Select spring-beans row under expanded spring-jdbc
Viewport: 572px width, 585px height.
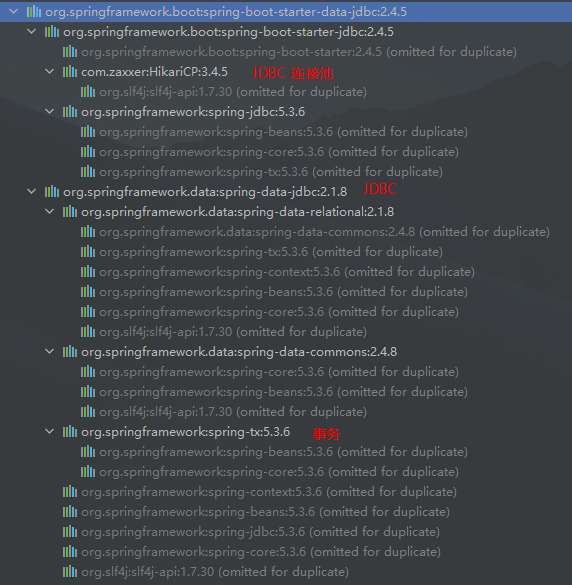[283, 132]
